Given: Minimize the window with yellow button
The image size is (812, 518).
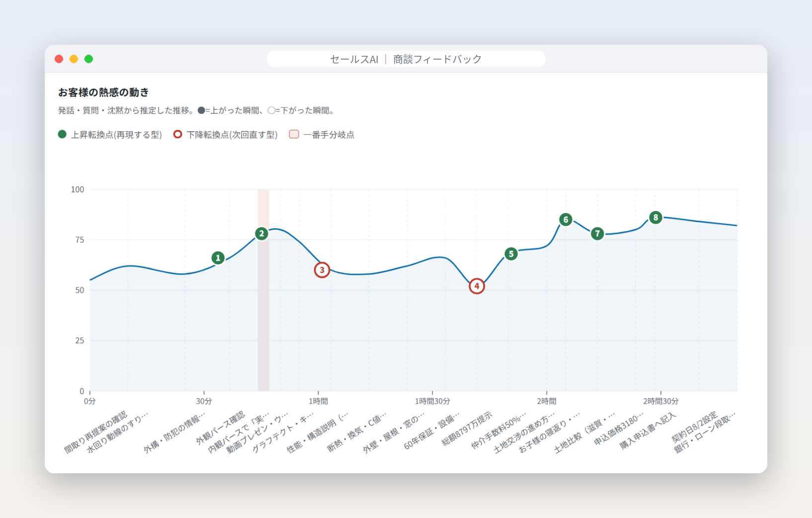Looking at the screenshot, I should tap(74, 59).
